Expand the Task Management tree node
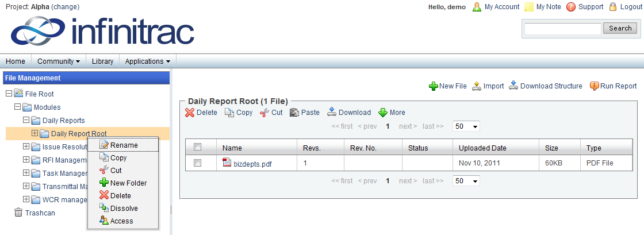Screen dimensions: 644x235 point(26,173)
